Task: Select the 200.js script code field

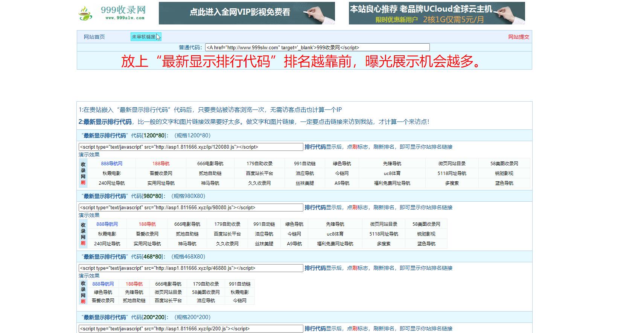Action: (x=191, y=328)
